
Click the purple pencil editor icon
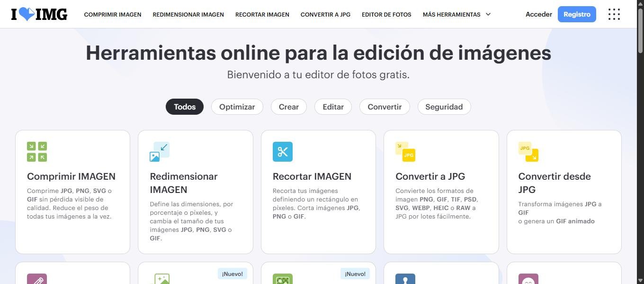point(37,279)
